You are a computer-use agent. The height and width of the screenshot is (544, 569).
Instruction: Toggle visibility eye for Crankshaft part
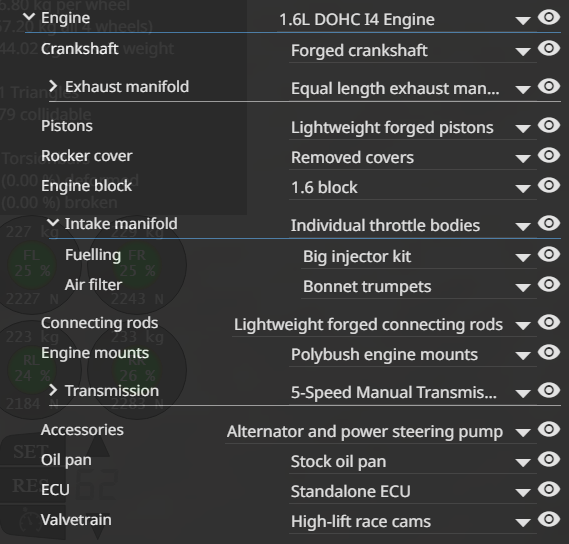coord(549,48)
